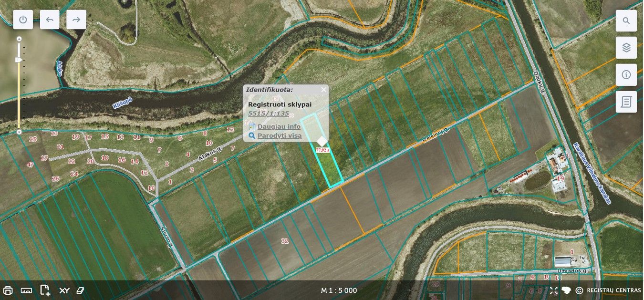The width and height of the screenshot is (644, 300).
Task: Open the info panel
Action: (x=626, y=75)
